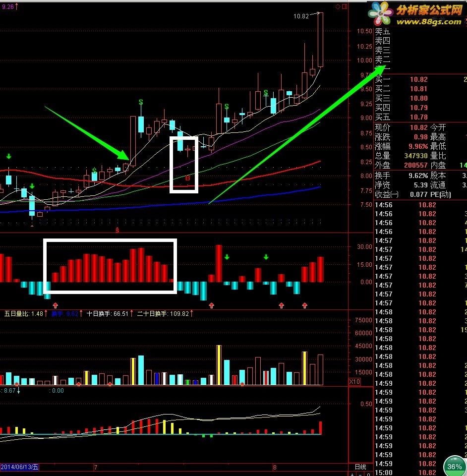Click the 涨跌 value 0.98
This screenshot has width=467, height=476.
(x=420, y=137)
